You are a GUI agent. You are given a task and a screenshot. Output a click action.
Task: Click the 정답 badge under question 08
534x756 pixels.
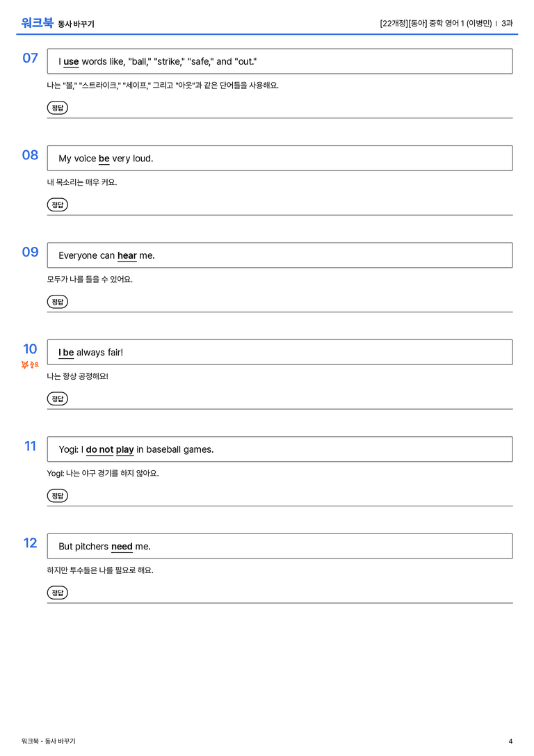[57, 204]
